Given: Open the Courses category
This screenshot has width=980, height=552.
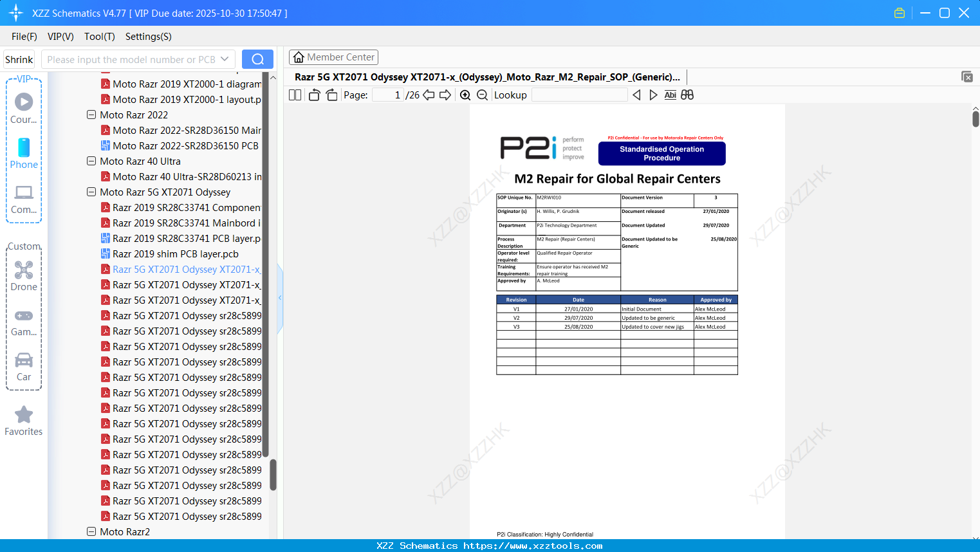Looking at the screenshot, I should coord(24,108).
